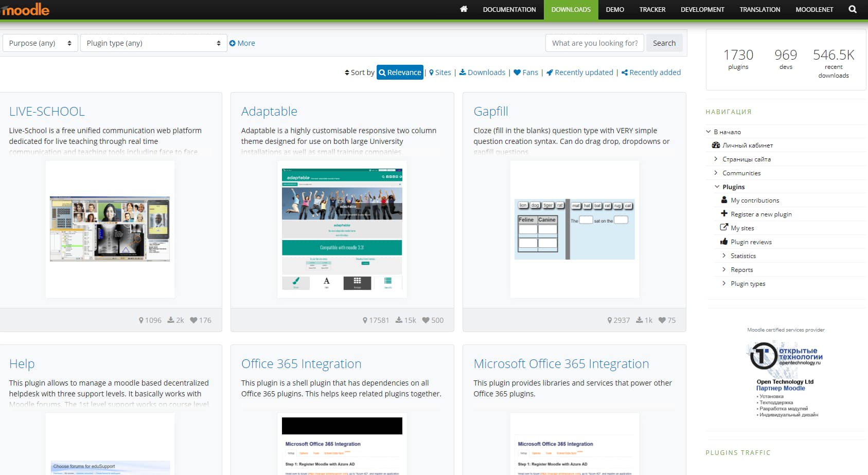This screenshot has width=868, height=475.
Task: Click the plus icon beside Register a new plugin
Action: pos(724,213)
